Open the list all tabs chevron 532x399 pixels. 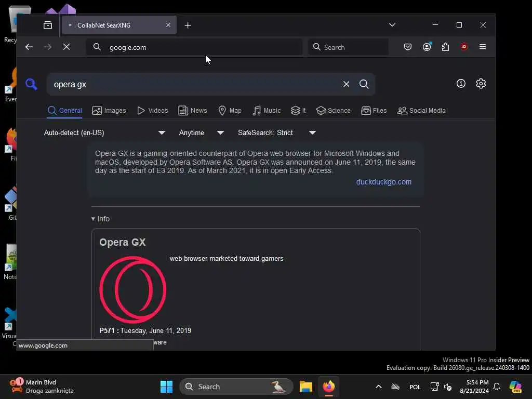pos(392,25)
